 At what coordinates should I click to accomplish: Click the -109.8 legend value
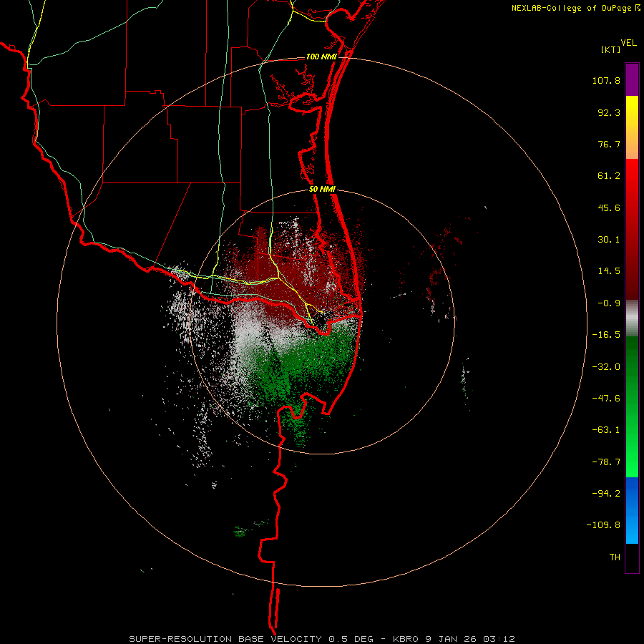[603, 525]
